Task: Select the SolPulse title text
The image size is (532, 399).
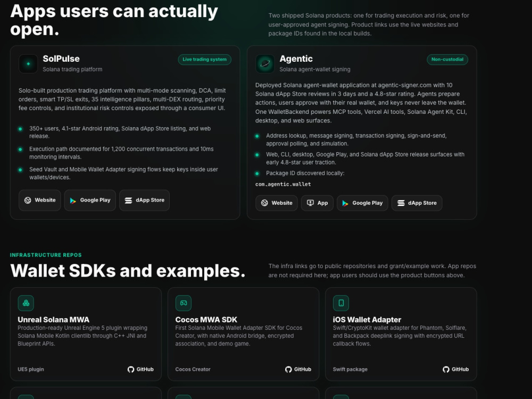Action: click(x=61, y=59)
